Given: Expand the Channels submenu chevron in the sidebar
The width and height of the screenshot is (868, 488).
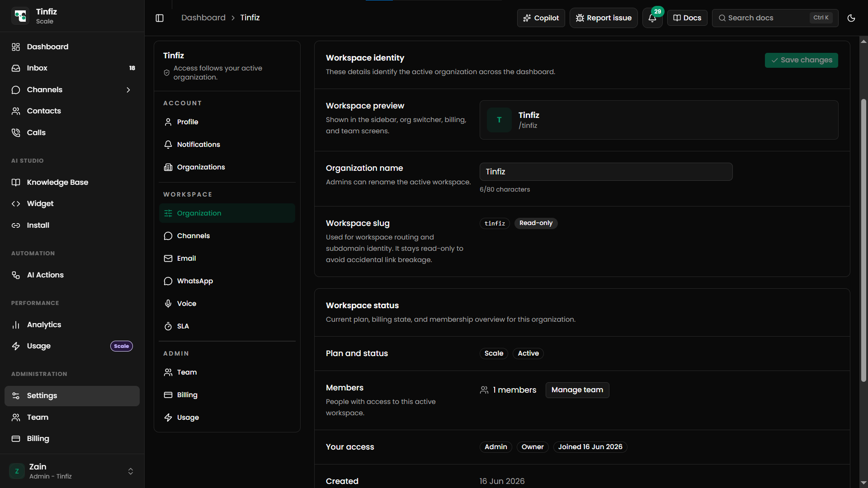Looking at the screenshot, I should click(128, 90).
